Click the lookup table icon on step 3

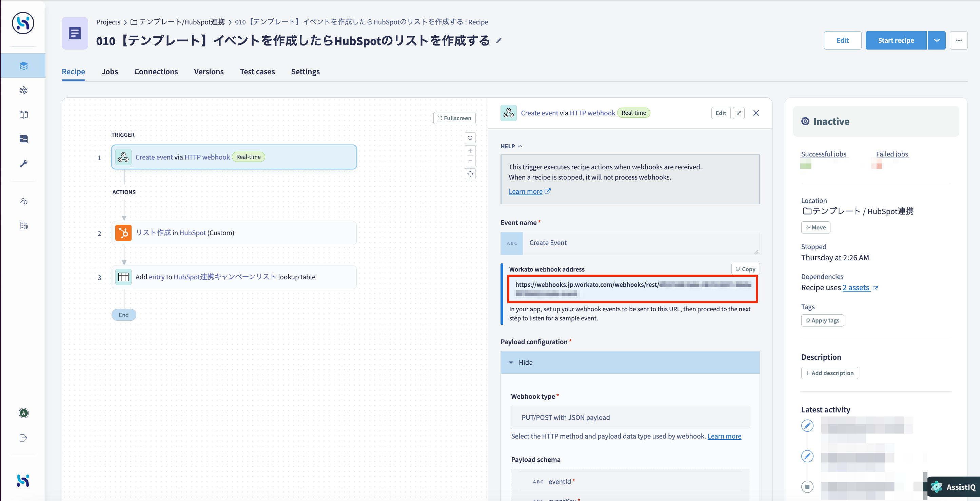pyautogui.click(x=123, y=277)
